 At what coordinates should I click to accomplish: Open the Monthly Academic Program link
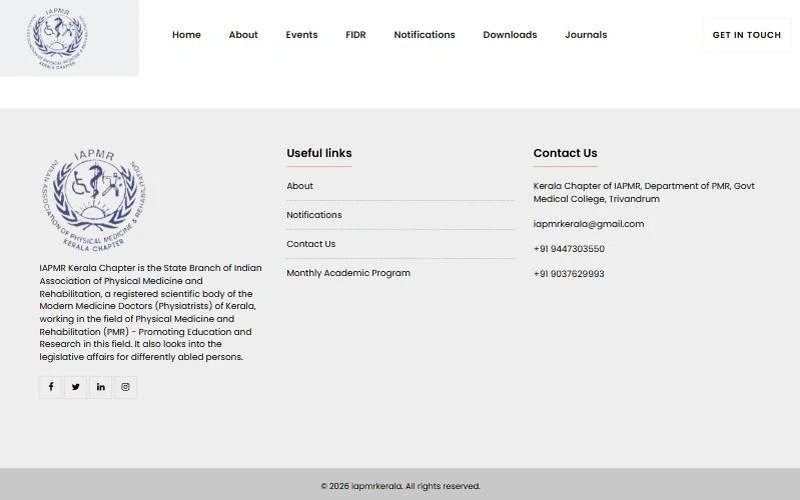[348, 273]
